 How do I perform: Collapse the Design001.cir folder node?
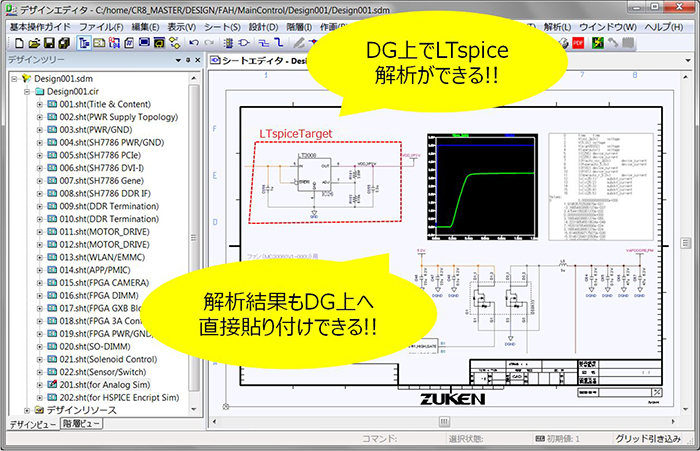point(27,92)
